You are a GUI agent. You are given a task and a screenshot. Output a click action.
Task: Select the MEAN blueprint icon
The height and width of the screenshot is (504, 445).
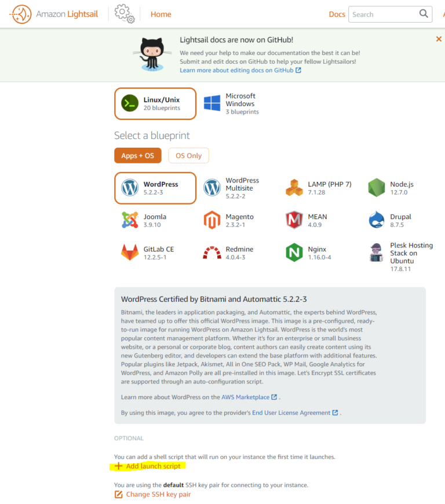[294, 220]
